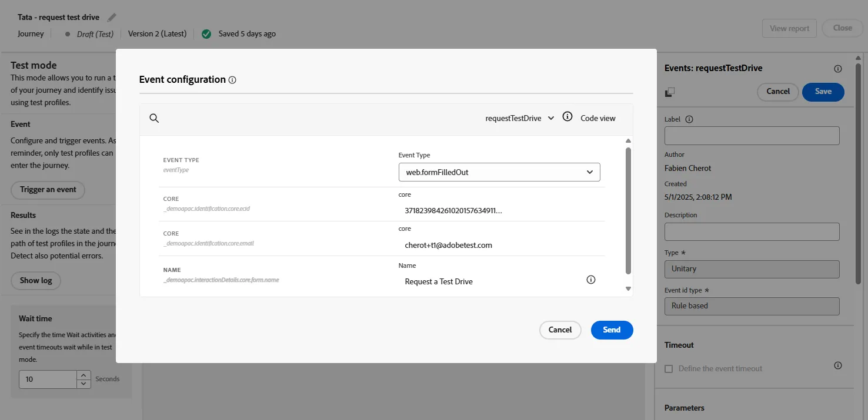Click the Label input field

pyautogui.click(x=752, y=136)
